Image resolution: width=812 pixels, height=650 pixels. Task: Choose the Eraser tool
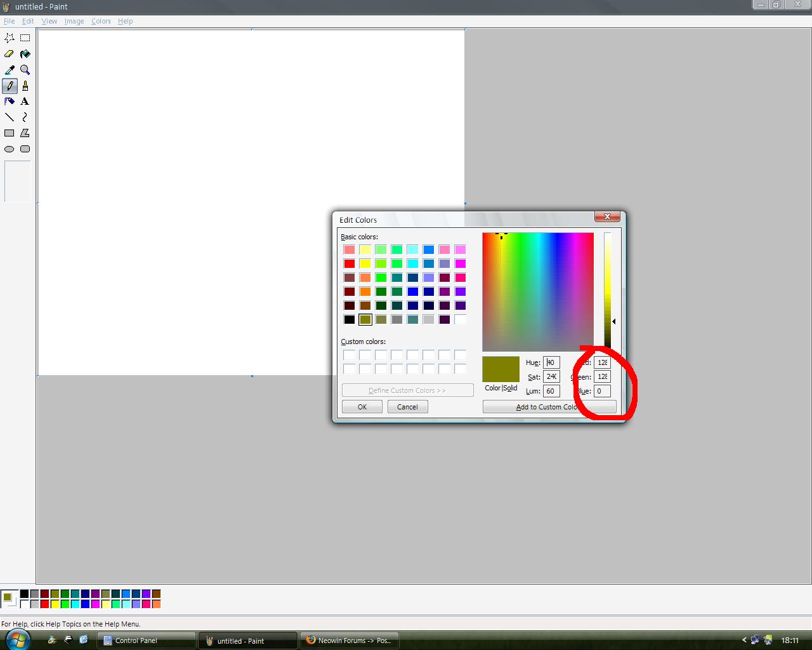tap(10, 54)
